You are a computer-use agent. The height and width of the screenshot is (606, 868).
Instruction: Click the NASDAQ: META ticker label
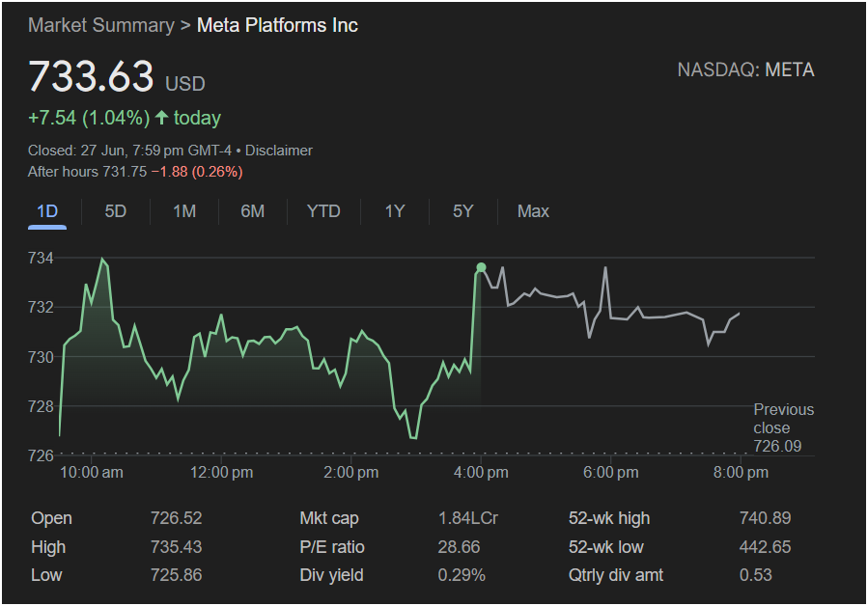coord(745,70)
